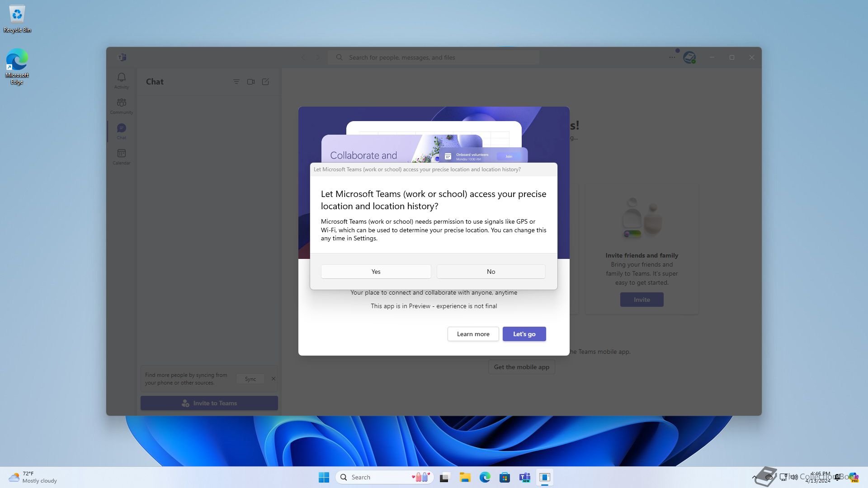Open Microsoft Store from the taskbar

[x=505, y=477]
